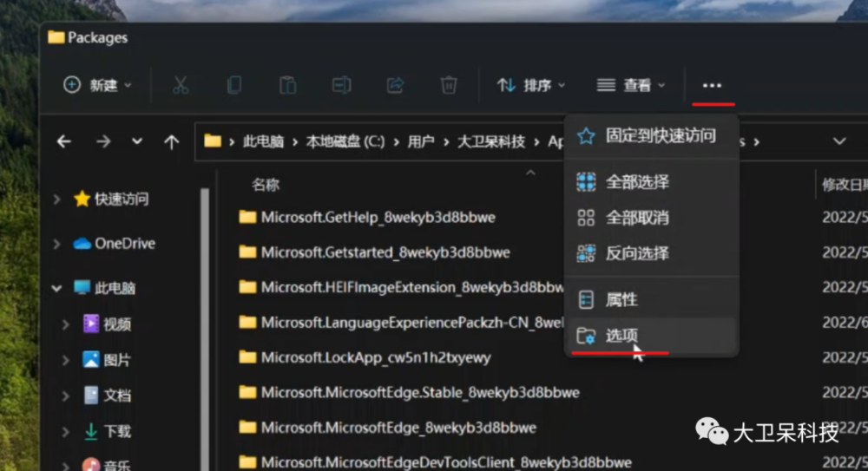Sort by 名称 column header
Screen dimensions: 868x471
[266, 185]
